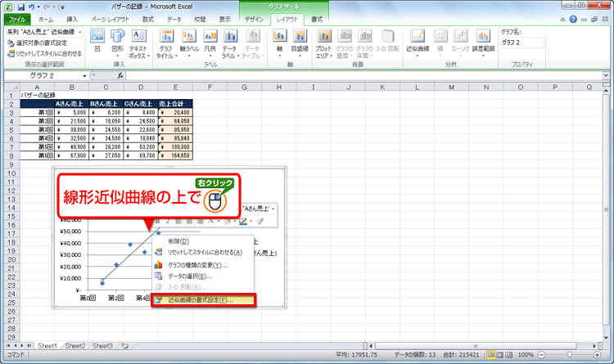Open the データ ラベル menu
The width and height of the screenshot is (614, 364).
tap(230, 44)
